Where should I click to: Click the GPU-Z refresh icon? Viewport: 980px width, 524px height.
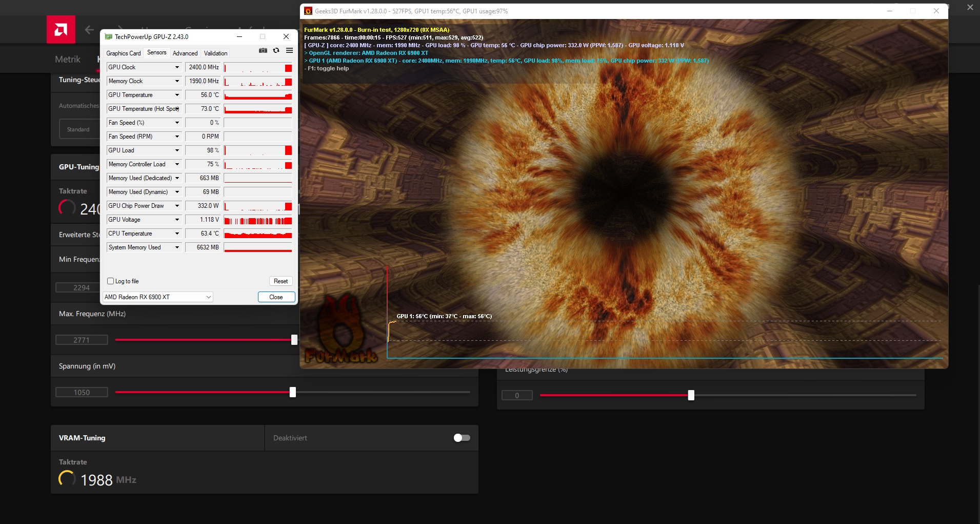click(x=276, y=50)
